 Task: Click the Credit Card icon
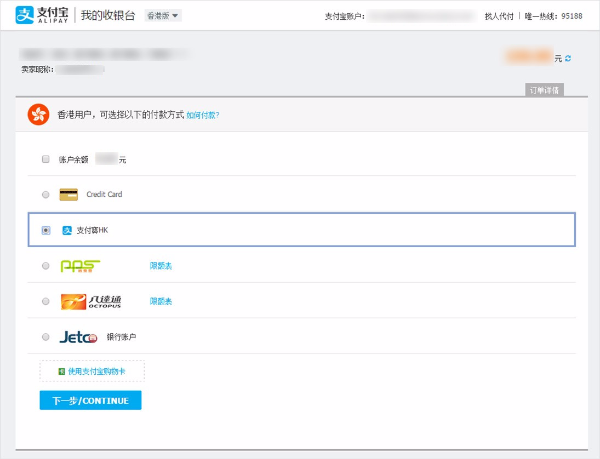69,194
